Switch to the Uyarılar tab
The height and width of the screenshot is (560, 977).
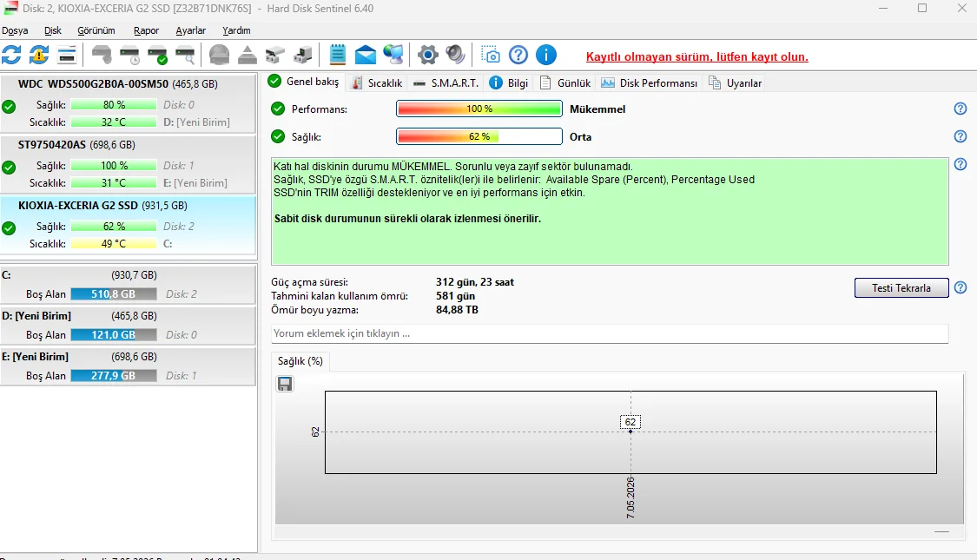736,82
